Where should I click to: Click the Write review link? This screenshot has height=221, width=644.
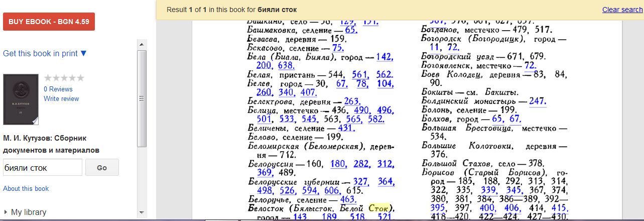coord(61,98)
